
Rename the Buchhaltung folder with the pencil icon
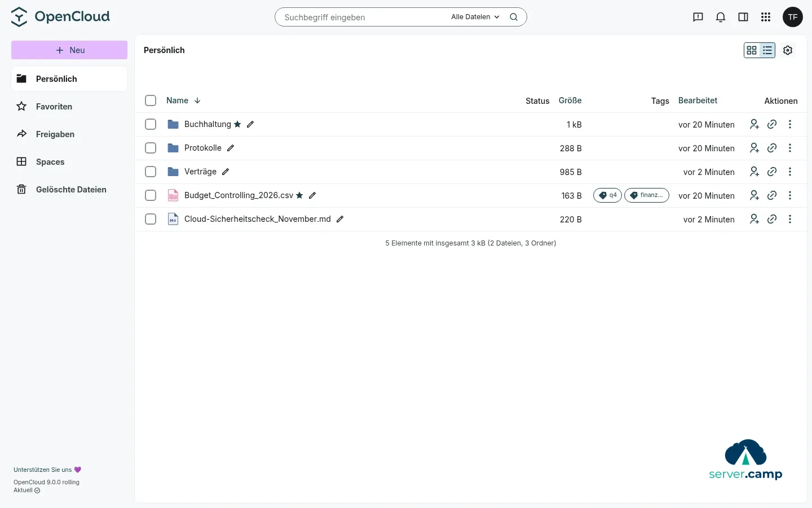[250, 124]
